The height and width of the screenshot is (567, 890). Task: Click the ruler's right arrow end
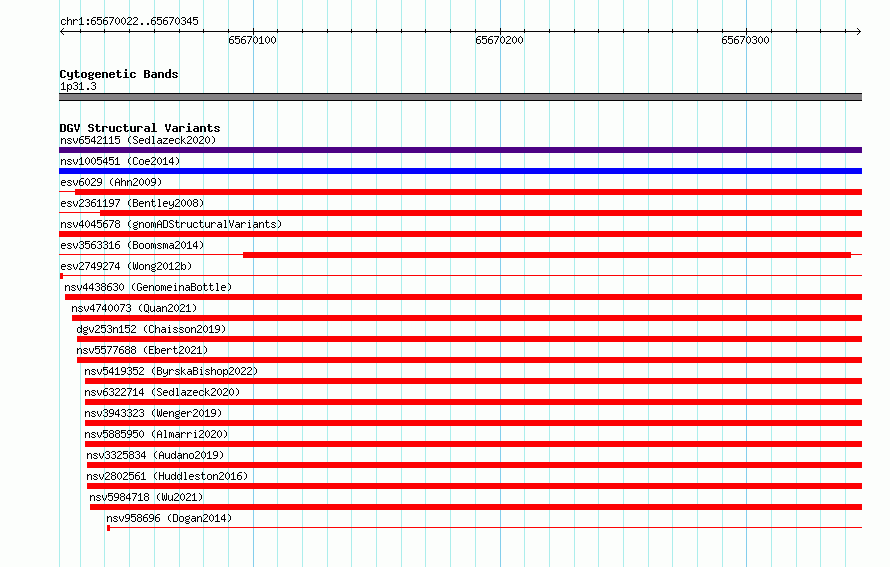(x=859, y=32)
